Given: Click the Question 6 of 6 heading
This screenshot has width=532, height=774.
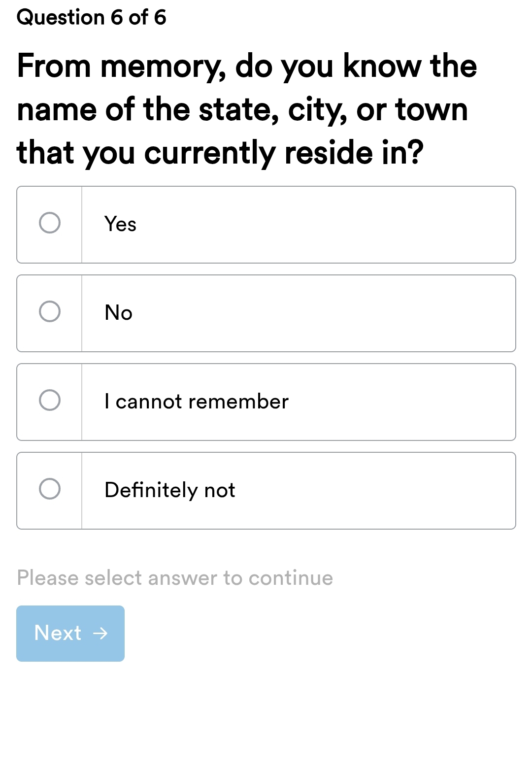Looking at the screenshot, I should point(91,18).
